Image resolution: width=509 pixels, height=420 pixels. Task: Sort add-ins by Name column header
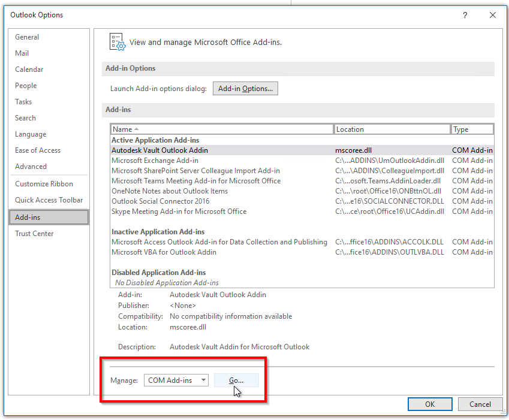click(222, 129)
